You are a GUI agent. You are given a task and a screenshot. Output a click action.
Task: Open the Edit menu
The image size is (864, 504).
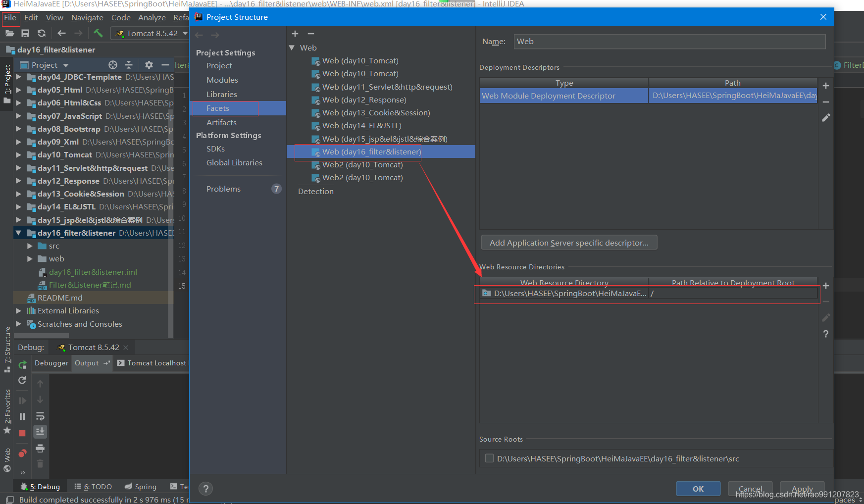tap(31, 17)
